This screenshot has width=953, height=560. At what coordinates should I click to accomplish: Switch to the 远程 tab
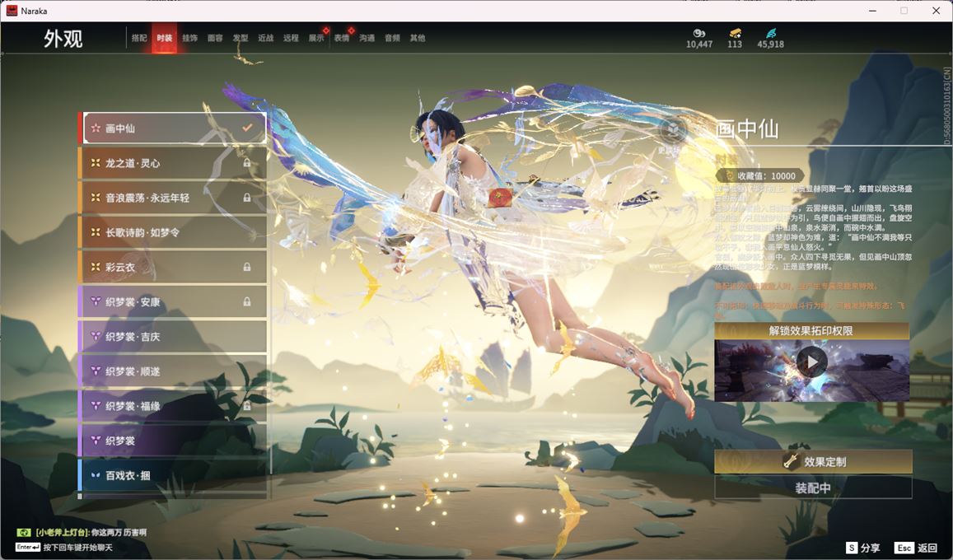click(291, 38)
